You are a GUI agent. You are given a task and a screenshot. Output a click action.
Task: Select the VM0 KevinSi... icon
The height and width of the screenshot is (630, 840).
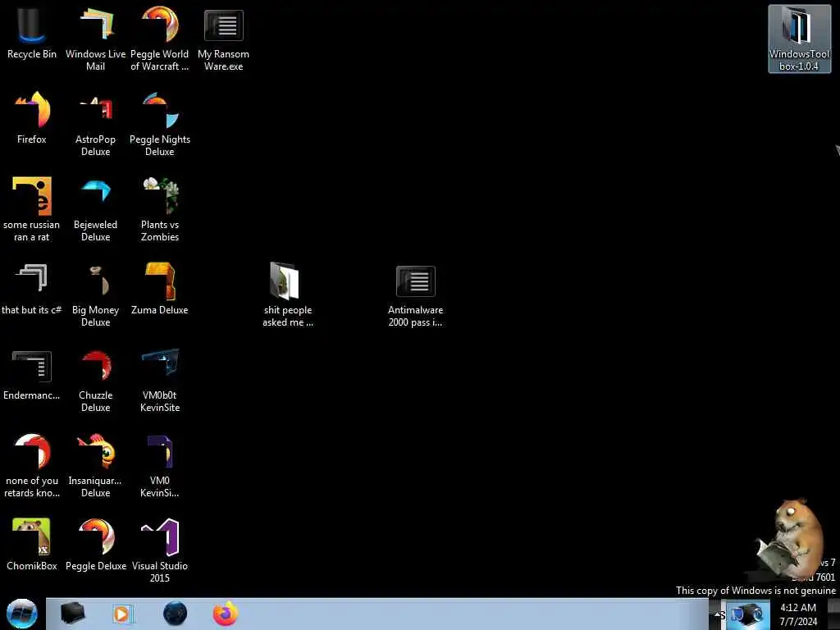click(160, 466)
